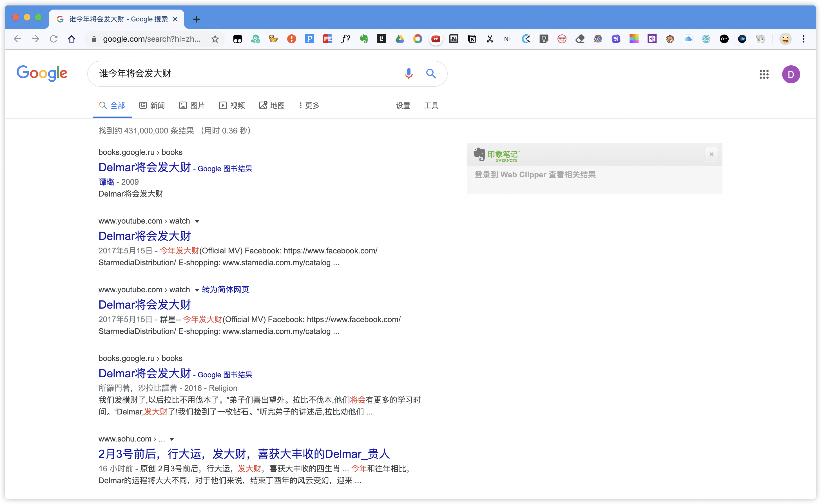
Task: Switch to the 视频 tab
Action: click(x=232, y=105)
